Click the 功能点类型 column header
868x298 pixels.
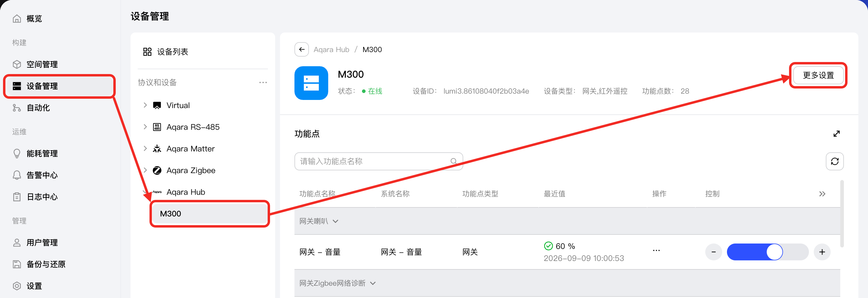pyautogui.click(x=480, y=194)
